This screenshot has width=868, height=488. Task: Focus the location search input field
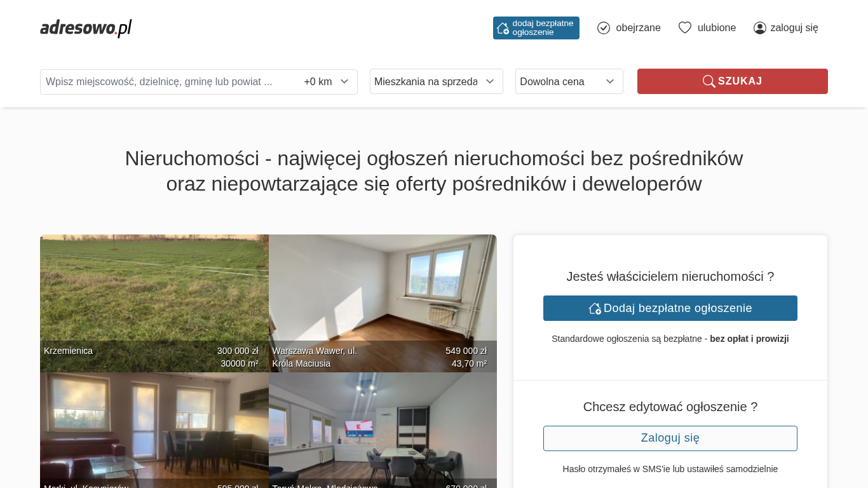click(x=168, y=81)
